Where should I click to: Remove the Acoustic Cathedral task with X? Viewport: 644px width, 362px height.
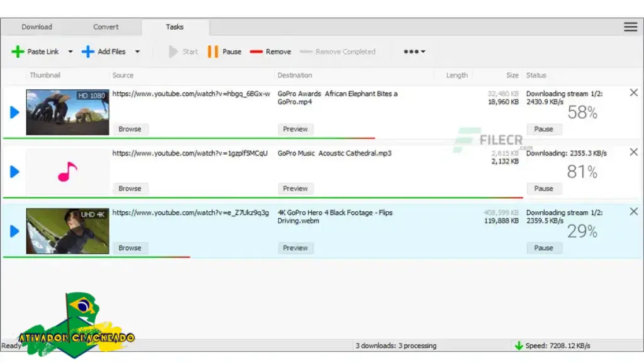coord(634,152)
